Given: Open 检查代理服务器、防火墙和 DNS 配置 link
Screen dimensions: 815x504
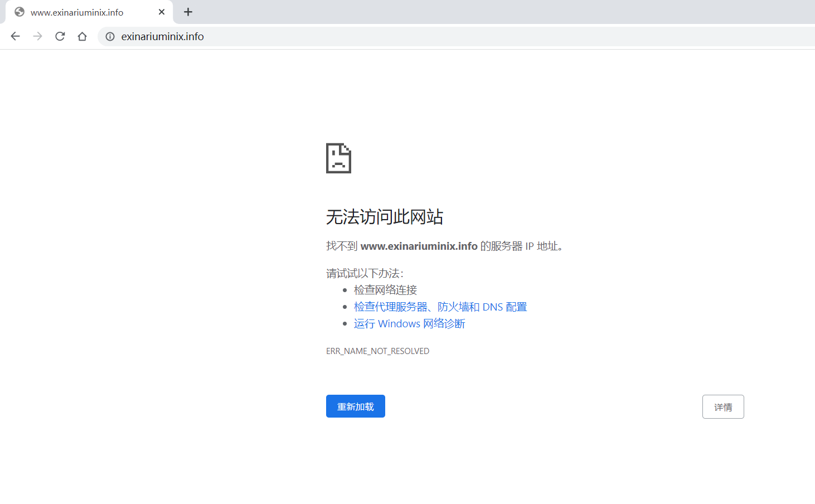Looking at the screenshot, I should 440,307.
